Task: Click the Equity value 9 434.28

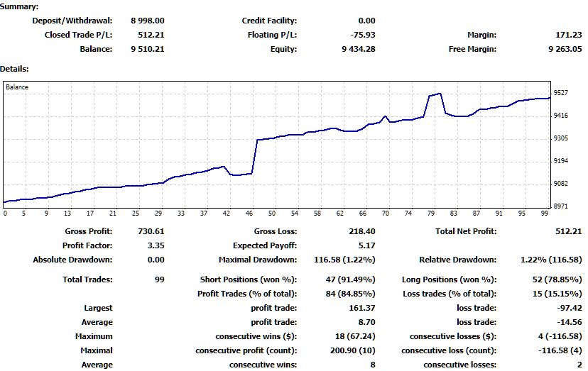Action: (359, 49)
